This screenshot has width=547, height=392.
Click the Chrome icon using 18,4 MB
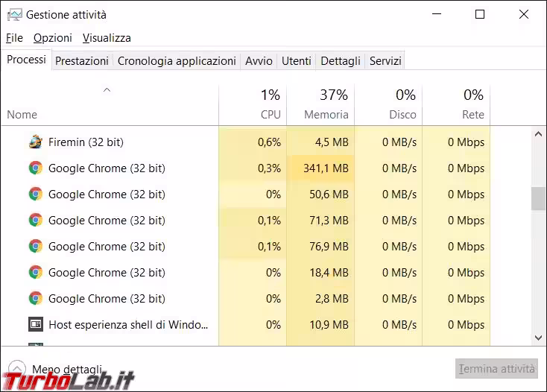35,273
